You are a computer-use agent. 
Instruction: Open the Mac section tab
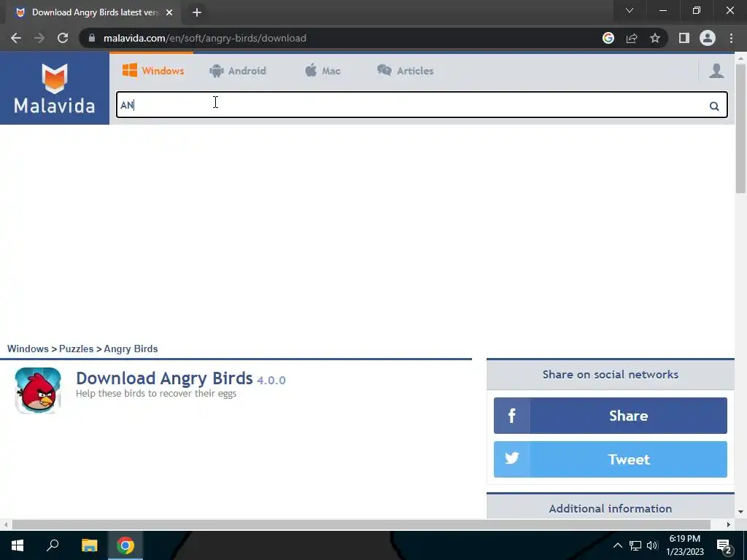(322, 71)
